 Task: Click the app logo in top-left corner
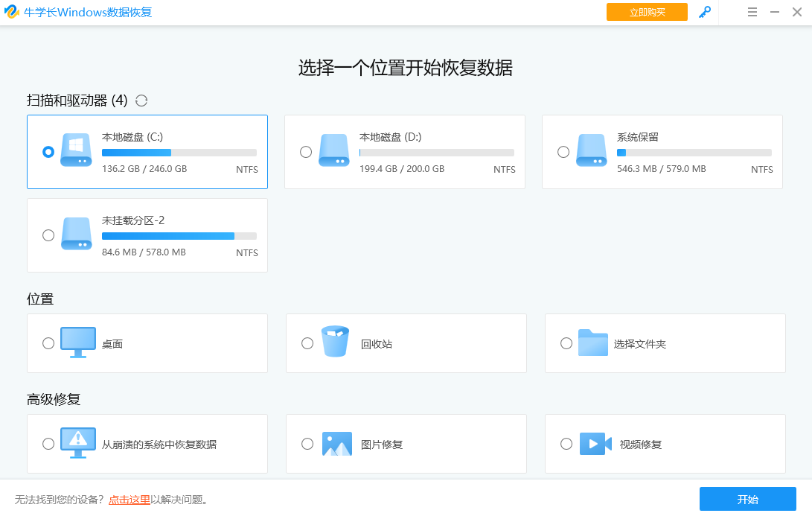click(x=13, y=12)
